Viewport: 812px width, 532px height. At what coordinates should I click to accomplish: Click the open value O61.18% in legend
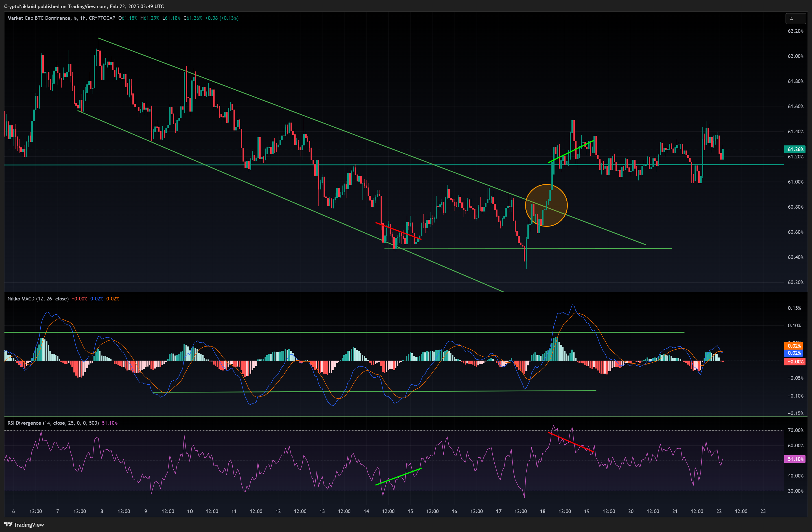pos(128,18)
